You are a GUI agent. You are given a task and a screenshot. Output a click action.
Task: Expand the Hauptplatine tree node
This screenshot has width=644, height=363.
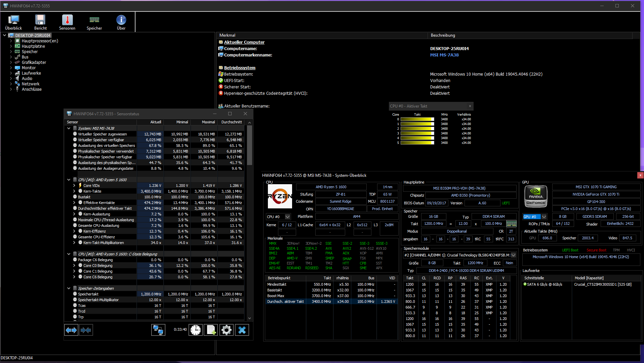[11, 46]
